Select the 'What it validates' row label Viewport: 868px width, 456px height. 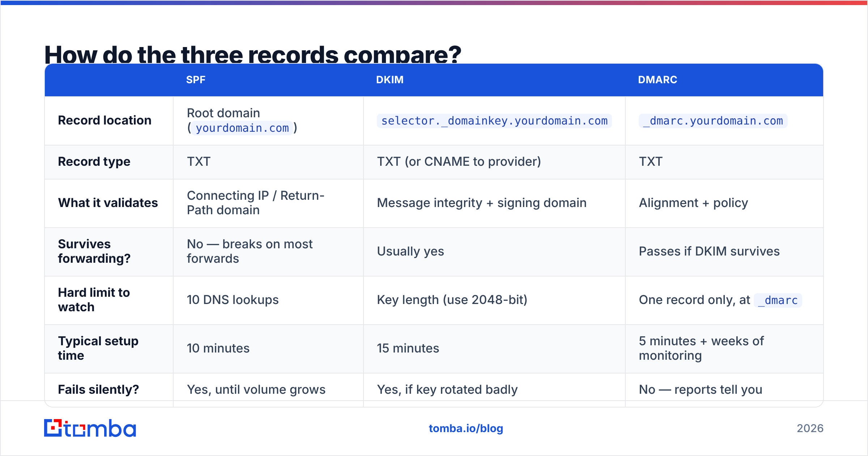pyautogui.click(x=108, y=203)
